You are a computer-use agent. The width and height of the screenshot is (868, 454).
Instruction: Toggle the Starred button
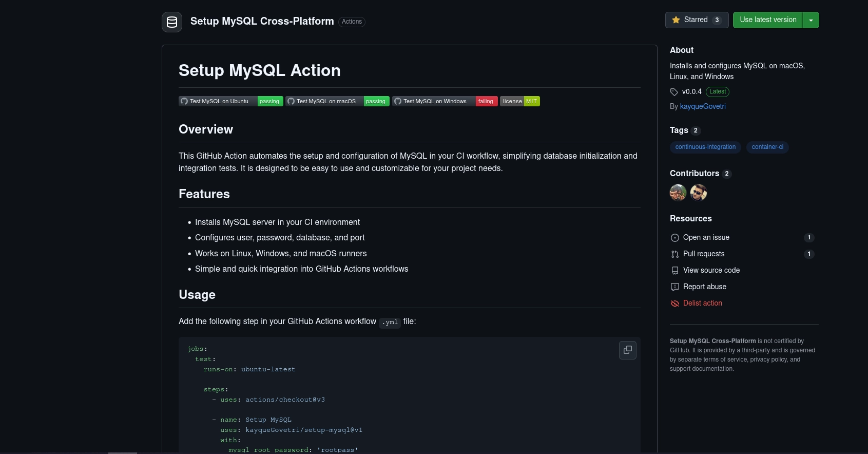[x=697, y=20]
